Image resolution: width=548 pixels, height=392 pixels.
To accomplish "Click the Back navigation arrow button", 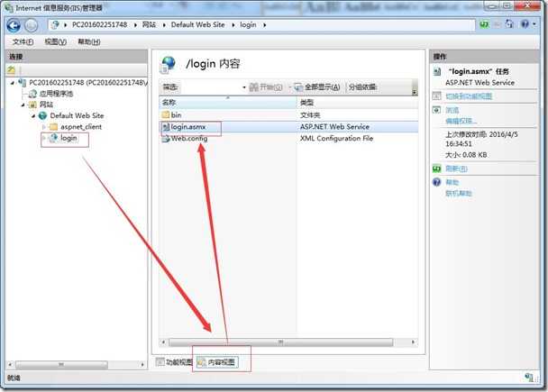I will point(14,25).
